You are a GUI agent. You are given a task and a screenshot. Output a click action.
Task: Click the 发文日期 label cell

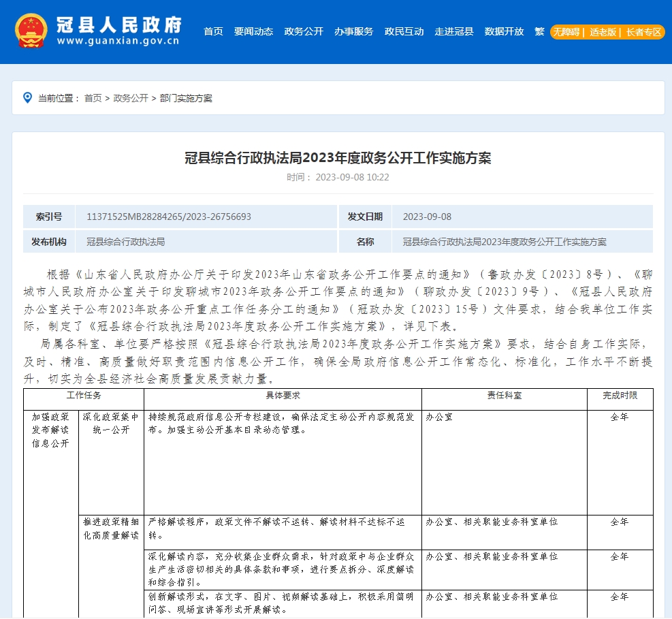[x=365, y=217]
